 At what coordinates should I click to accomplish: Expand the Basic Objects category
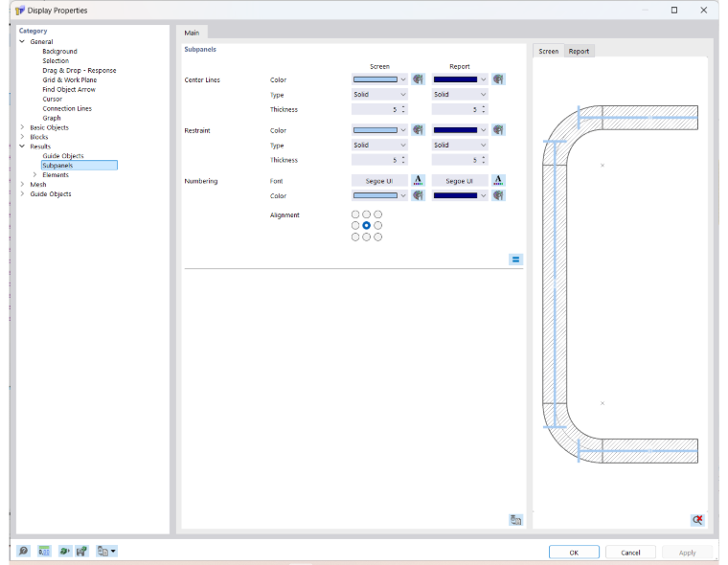22,126
